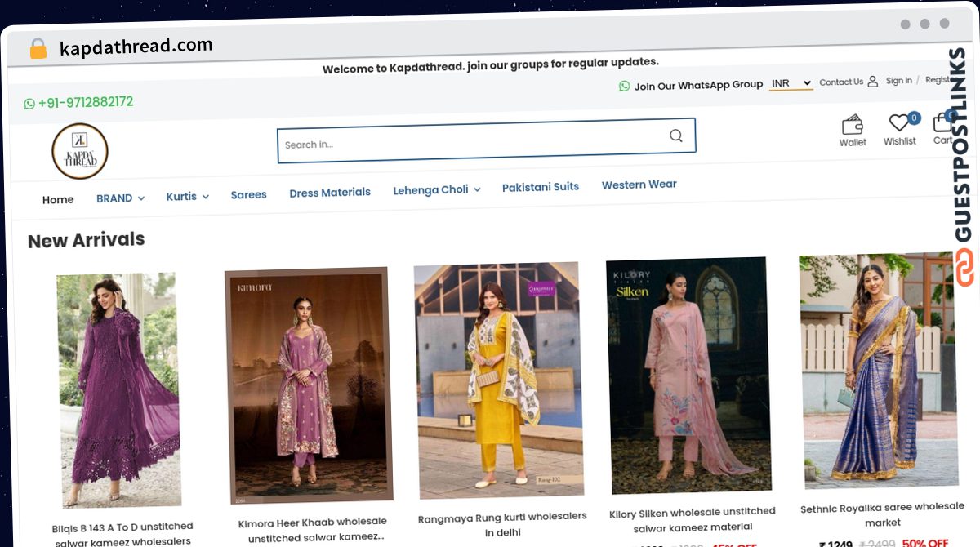Open the Pakistani Suits category
Screen dimensions: 980x547
click(x=541, y=187)
